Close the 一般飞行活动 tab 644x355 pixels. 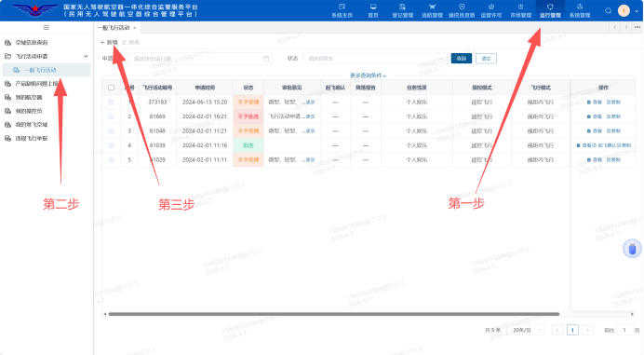pyautogui.click(x=135, y=28)
